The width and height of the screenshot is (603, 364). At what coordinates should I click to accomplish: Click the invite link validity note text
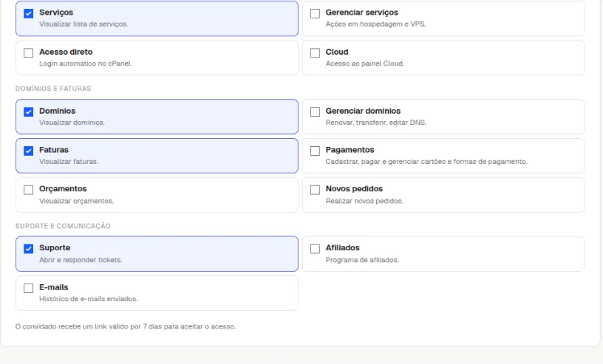(126, 326)
